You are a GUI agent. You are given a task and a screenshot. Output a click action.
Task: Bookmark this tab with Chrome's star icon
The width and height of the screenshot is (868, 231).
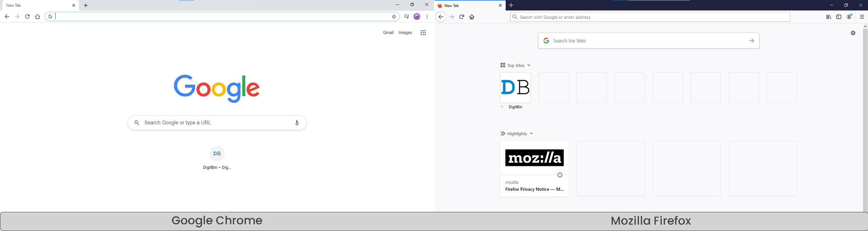pos(394,17)
